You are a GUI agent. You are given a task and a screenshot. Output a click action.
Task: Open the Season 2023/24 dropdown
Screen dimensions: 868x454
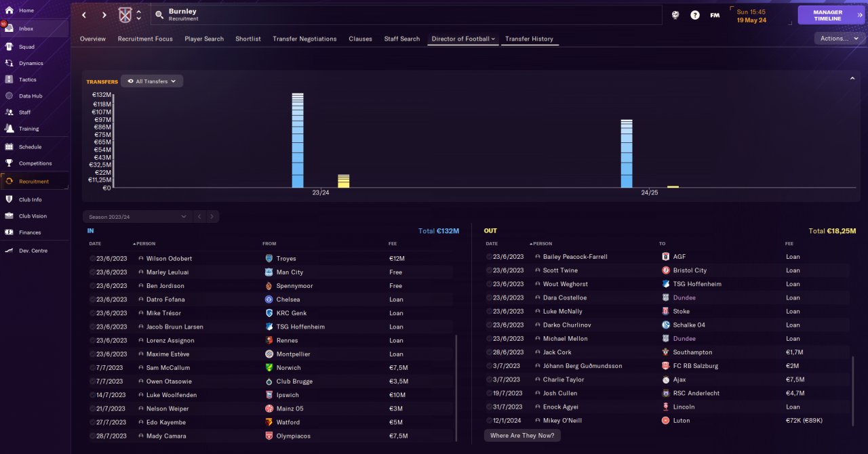(137, 217)
